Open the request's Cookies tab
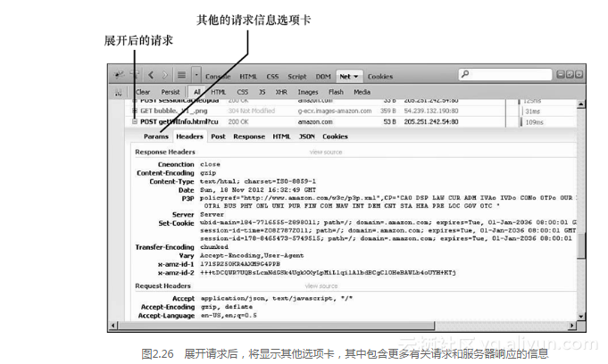Viewport: 608px width, 364px height. coord(335,136)
